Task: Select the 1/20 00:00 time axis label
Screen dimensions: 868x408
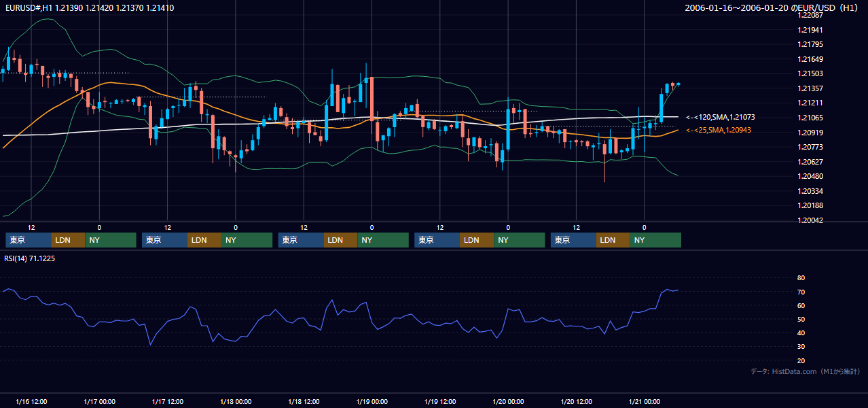Action: coord(508,401)
